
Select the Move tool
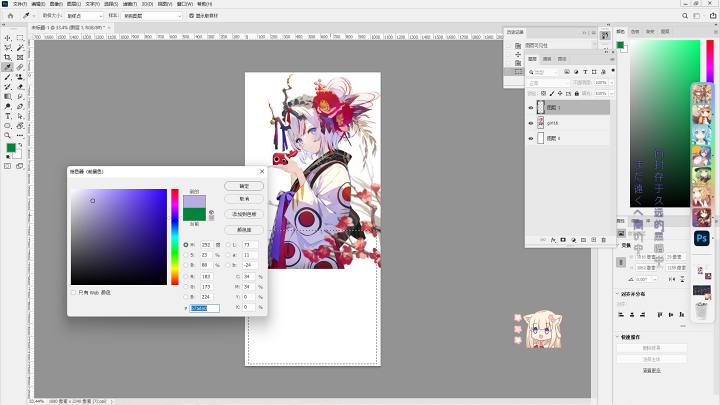click(x=8, y=38)
